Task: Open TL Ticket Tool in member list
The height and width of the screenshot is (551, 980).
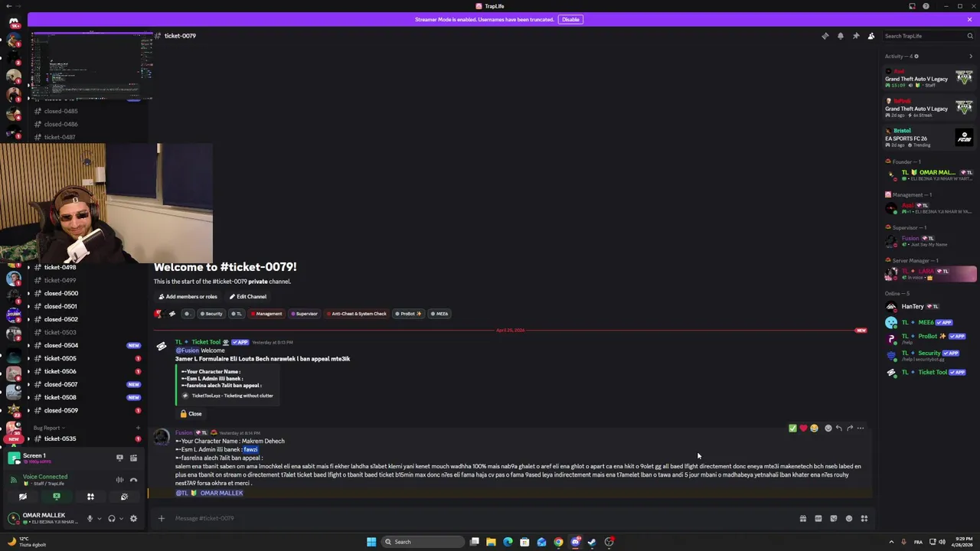Action: point(930,373)
